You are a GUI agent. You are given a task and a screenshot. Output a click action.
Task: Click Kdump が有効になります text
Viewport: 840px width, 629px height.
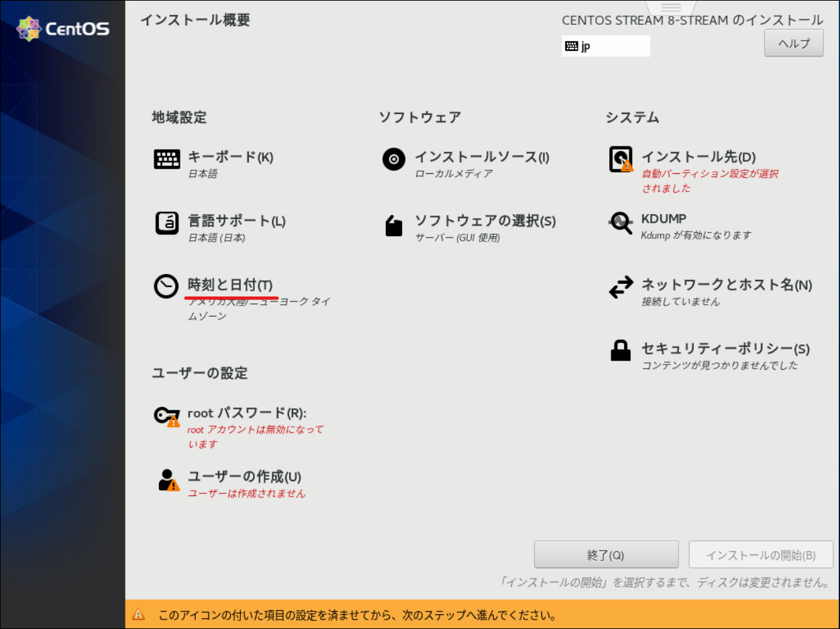pyautogui.click(x=696, y=235)
